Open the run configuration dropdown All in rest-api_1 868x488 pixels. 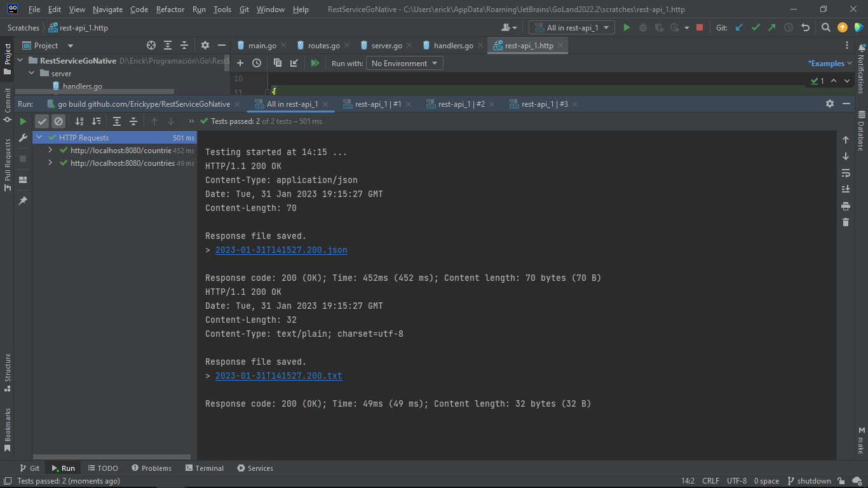(572, 27)
